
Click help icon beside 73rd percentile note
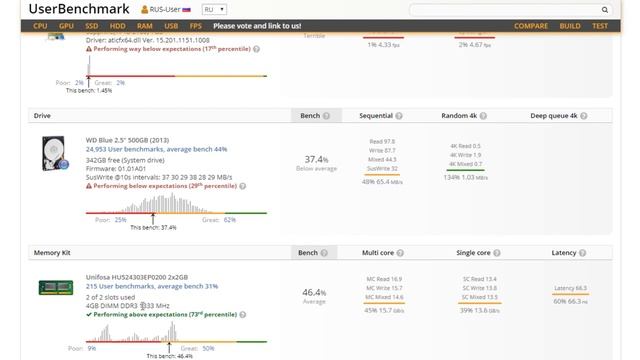point(242,315)
